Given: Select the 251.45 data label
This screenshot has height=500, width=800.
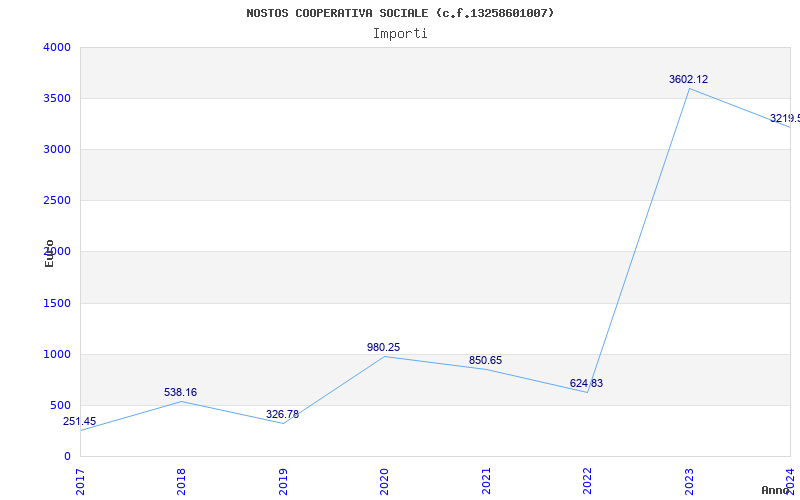Looking at the screenshot, I should (x=80, y=421).
